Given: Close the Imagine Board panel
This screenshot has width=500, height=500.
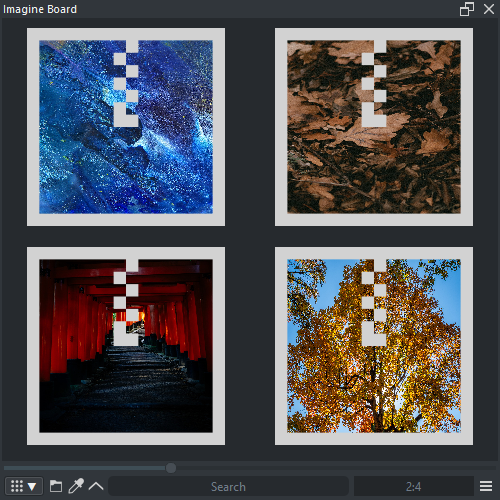Looking at the screenshot, I should [489, 9].
